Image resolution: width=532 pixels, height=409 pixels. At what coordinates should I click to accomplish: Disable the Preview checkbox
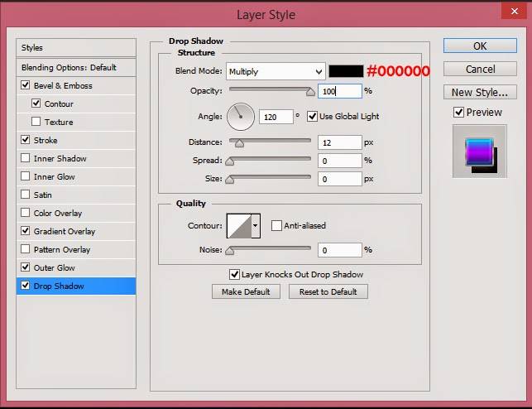coord(458,112)
